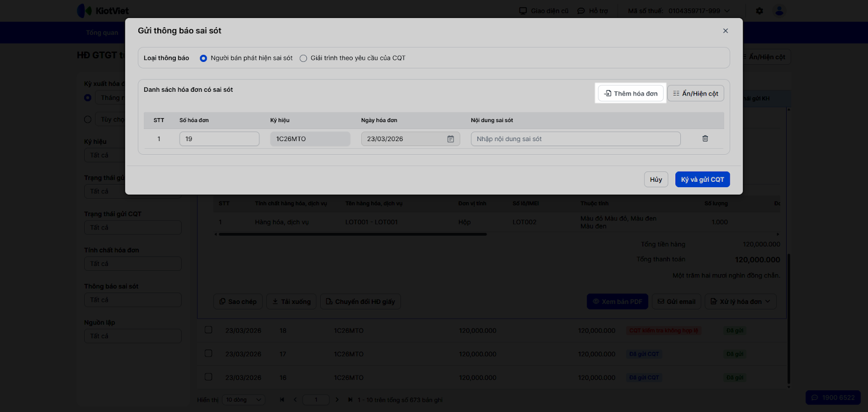
Task: Click the Sao chép button
Action: click(238, 302)
